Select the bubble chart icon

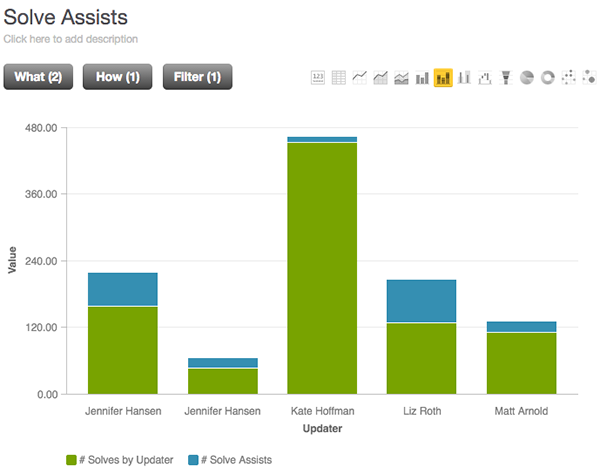pyautogui.click(x=587, y=77)
